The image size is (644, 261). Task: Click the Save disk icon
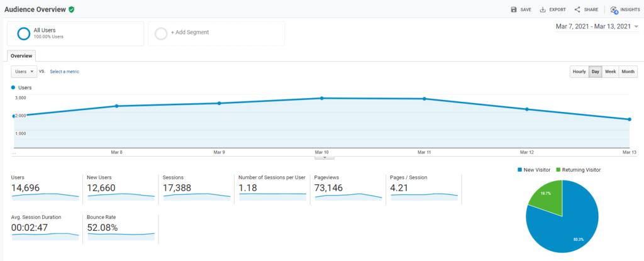pos(514,9)
